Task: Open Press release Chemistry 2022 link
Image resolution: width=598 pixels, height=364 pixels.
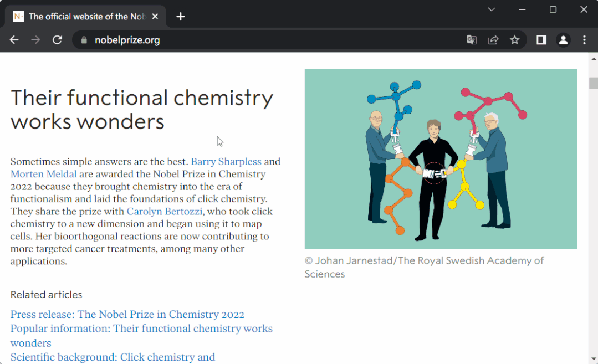Action: point(127,315)
